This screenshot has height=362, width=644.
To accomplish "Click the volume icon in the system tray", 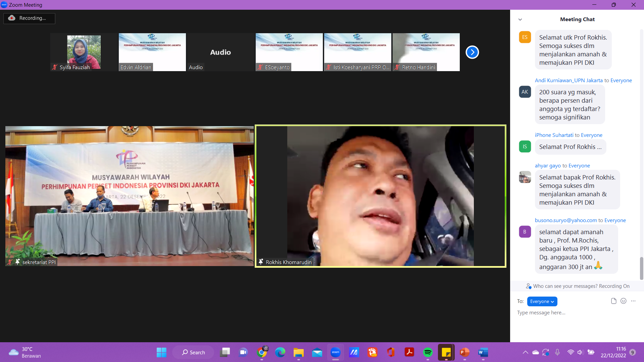I will click(580, 352).
